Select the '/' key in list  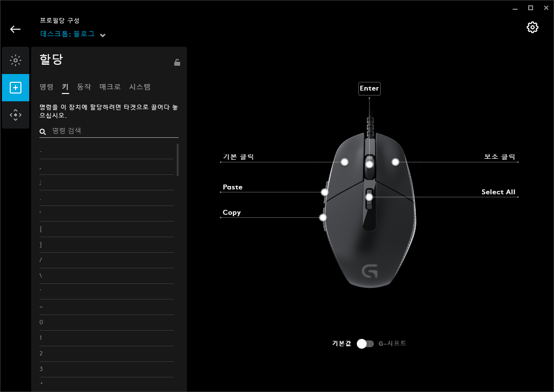107,260
